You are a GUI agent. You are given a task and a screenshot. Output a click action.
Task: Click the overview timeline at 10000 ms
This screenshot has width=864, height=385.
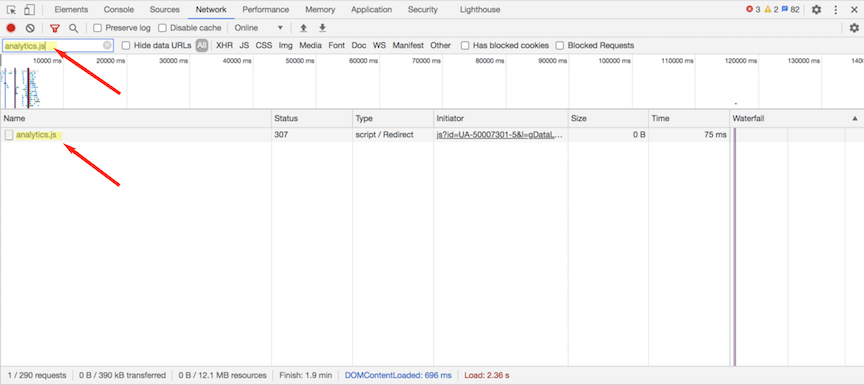[x=47, y=61]
